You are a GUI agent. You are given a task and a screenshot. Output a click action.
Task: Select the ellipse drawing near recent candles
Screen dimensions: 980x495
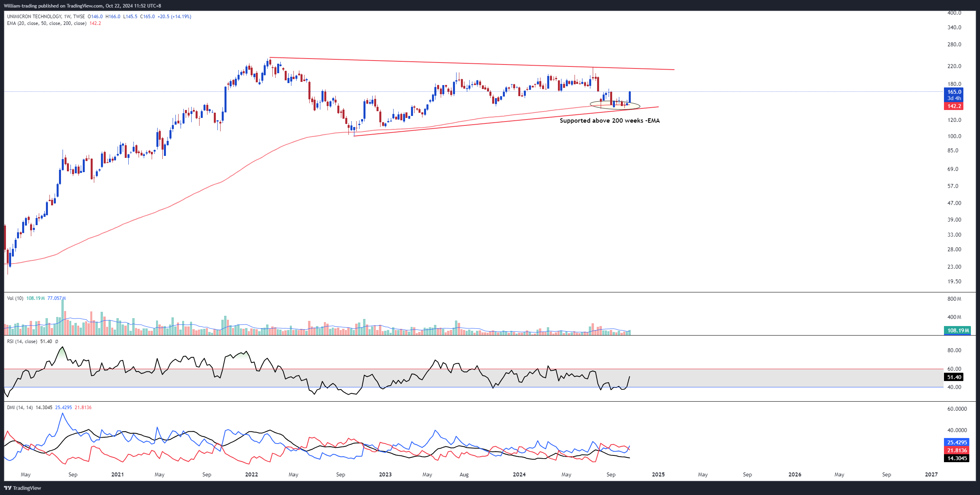tap(615, 104)
